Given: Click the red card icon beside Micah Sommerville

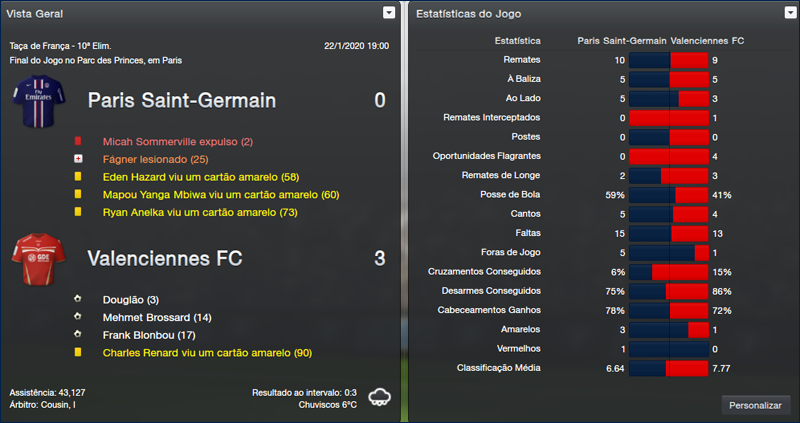Looking at the screenshot, I should (x=77, y=142).
